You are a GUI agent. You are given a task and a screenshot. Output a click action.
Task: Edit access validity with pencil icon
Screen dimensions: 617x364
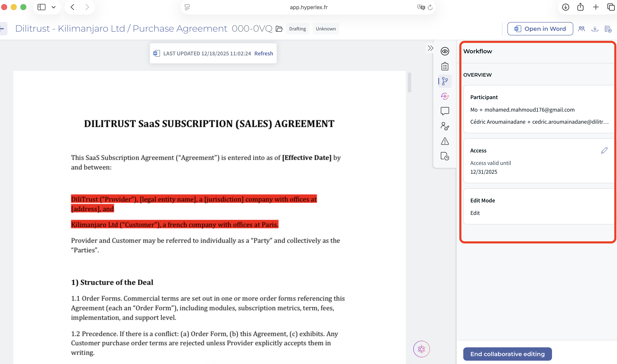(604, 150)
